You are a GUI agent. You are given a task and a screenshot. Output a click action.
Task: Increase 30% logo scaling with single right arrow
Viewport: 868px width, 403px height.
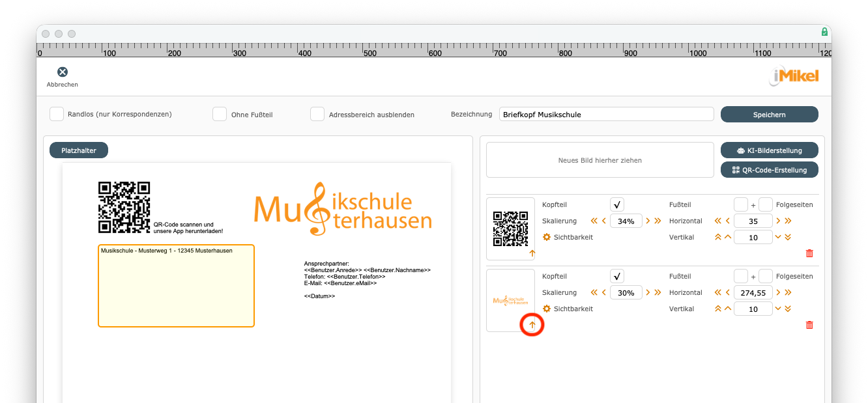[648, 292]
